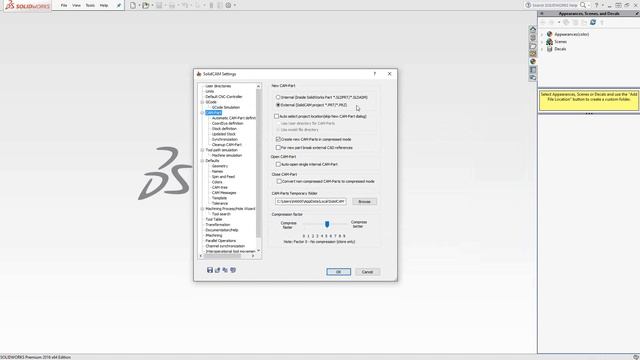Collapse the Defaults tree node
Screen dimensions: 640x360
202,161
